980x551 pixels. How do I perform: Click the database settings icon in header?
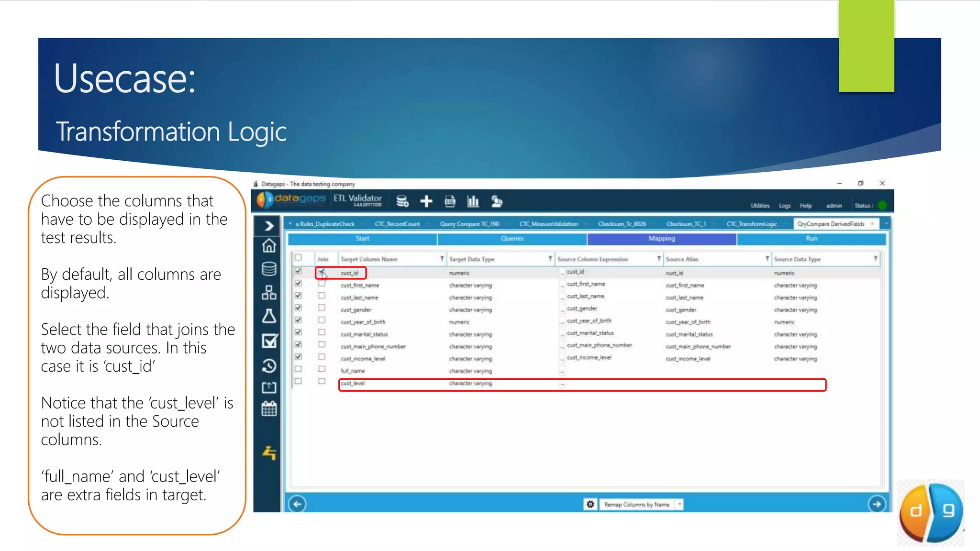402,201
